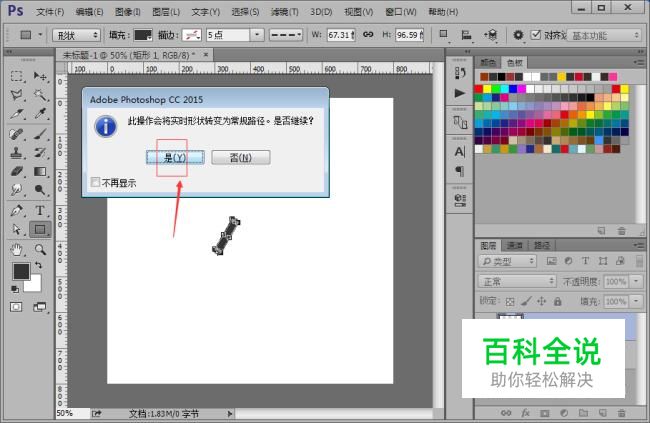Confirm with the 是(Y) button
The height and width of the screenshot is (423, 650).
click(x=175, y=158)
